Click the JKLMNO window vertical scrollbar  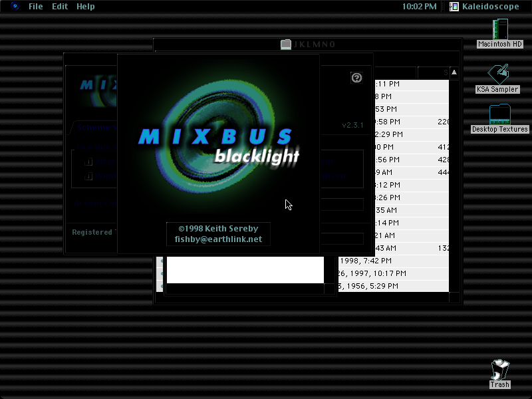(x=454, y=186)
